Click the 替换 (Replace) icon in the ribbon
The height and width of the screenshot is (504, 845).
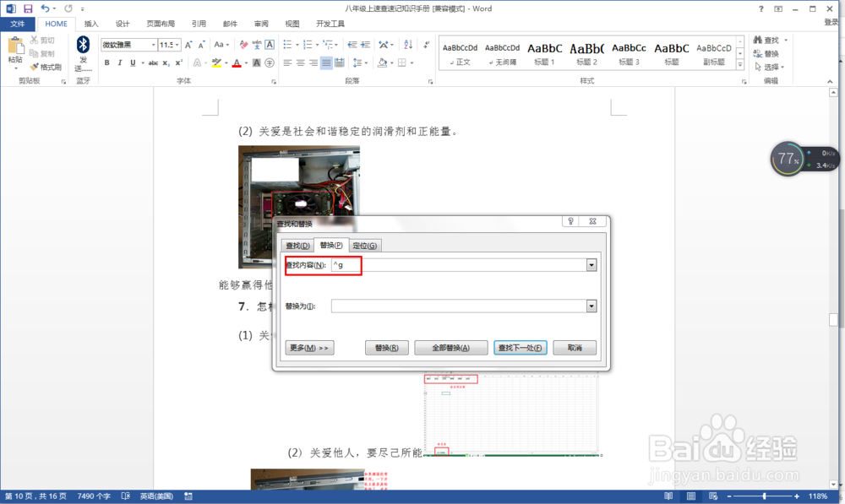click(765, 52)
